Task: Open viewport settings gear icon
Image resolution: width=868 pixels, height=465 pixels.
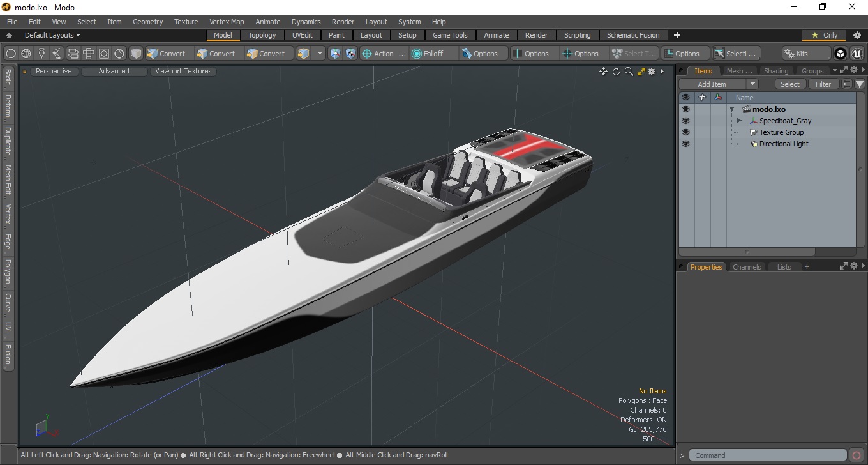Action: (x=652, y=72)
